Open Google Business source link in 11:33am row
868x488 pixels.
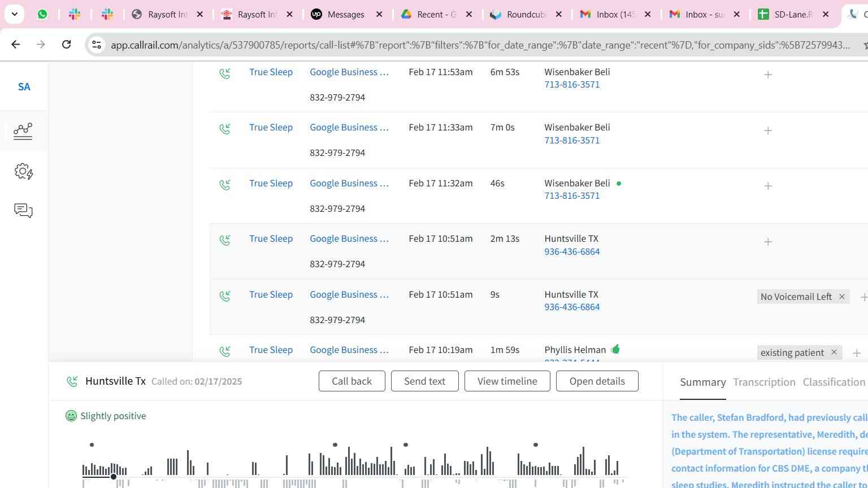[349, 128]
